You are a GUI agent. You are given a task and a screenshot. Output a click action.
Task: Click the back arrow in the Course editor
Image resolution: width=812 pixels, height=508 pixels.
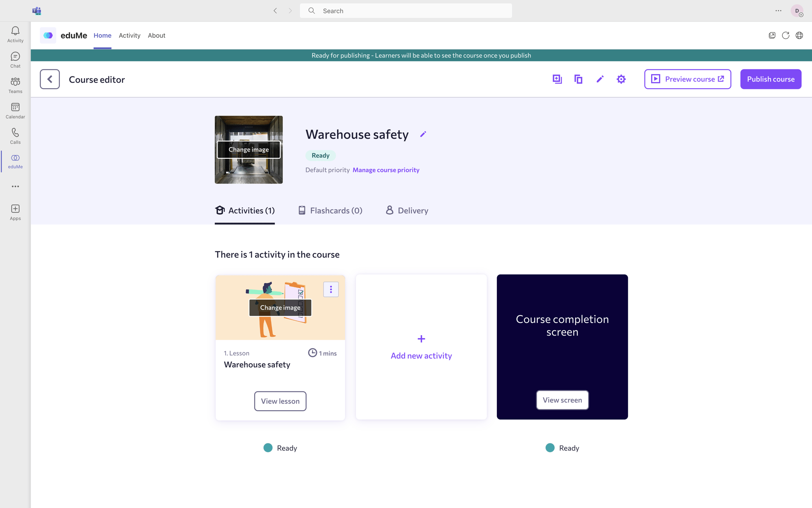(x=50, y=79)
